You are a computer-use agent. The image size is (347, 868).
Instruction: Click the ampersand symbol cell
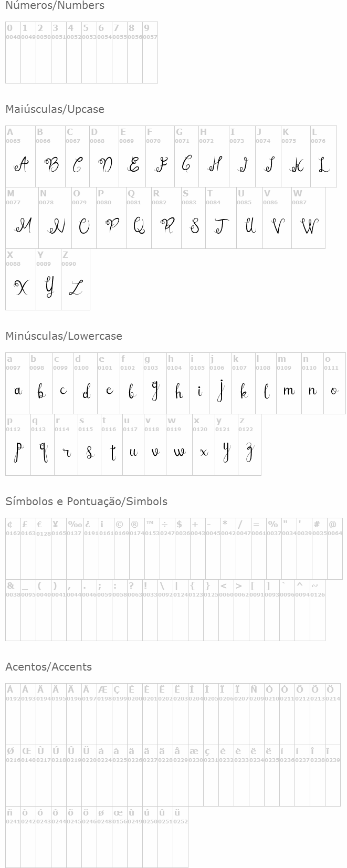click(13, 610)
